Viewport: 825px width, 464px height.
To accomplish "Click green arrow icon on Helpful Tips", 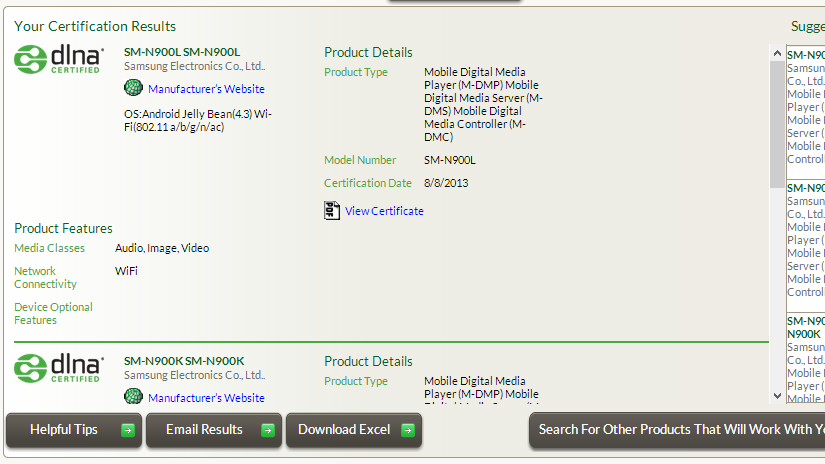I will pos(128,430).
